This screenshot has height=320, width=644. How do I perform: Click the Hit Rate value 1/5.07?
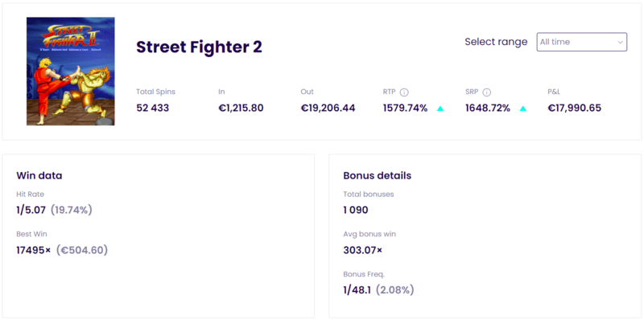click(x=31, y=210)
